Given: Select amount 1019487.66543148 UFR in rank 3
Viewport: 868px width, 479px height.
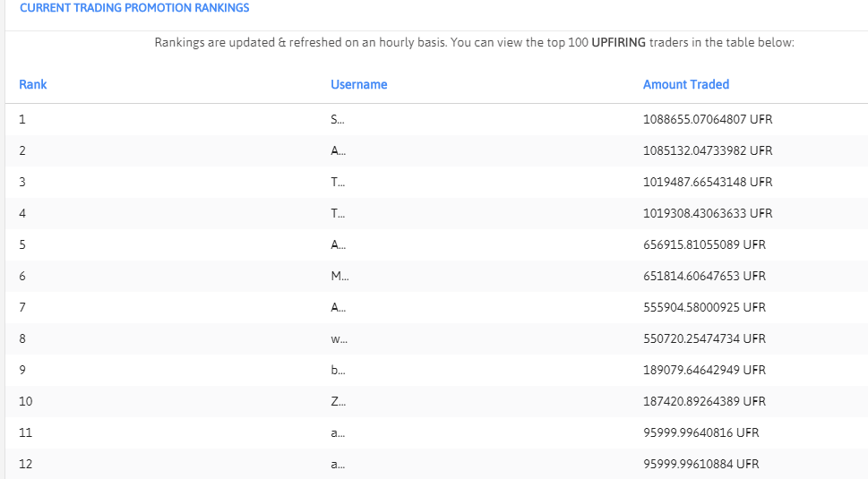Looking at the screenshot, I should (708, 182).
